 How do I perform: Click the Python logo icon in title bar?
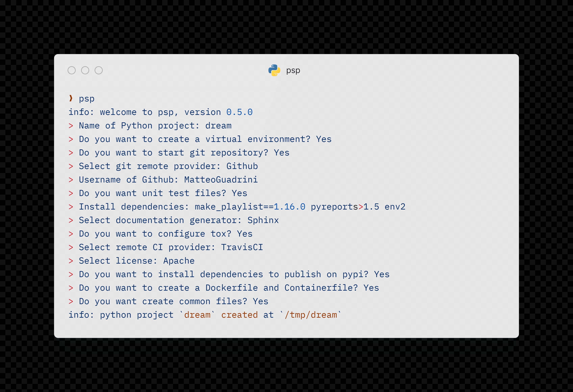pyautogui.click(x=274, y=70)
